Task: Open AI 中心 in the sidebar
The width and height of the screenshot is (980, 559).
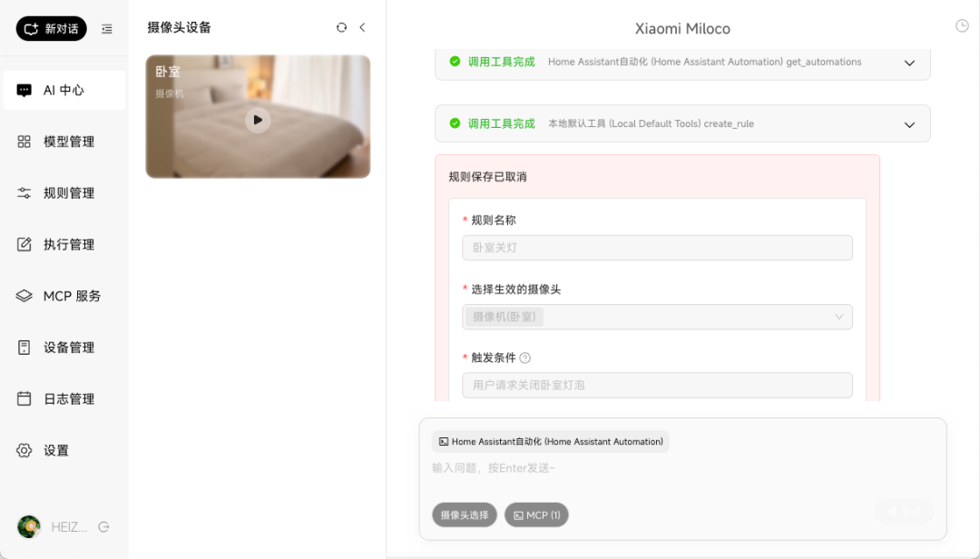Action: click(64, 90)
